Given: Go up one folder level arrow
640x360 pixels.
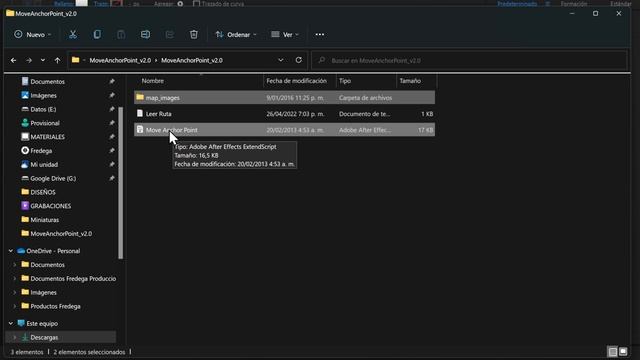Looking at the screenshot, I should pos(58,60).
